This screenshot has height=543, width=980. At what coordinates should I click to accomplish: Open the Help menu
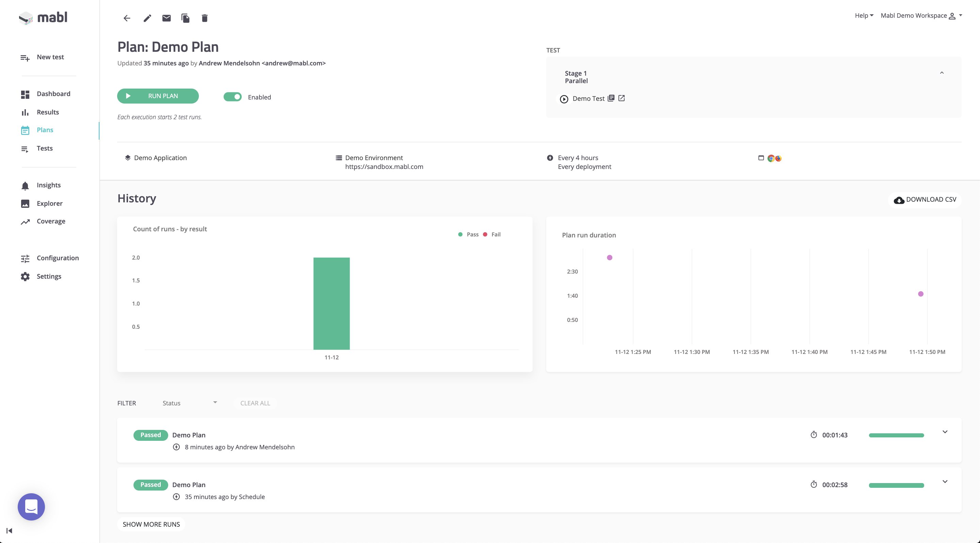click(x=864, y=16)
